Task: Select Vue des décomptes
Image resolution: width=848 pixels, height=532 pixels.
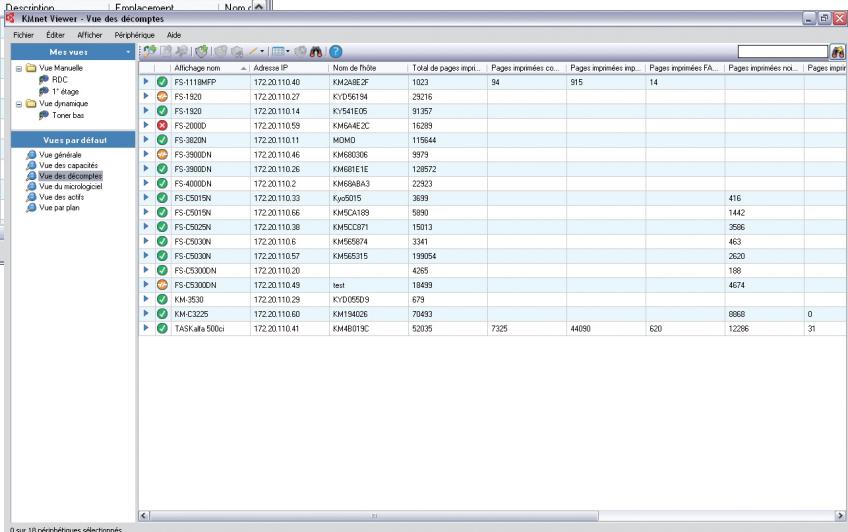Action: (x=70, y=176)
